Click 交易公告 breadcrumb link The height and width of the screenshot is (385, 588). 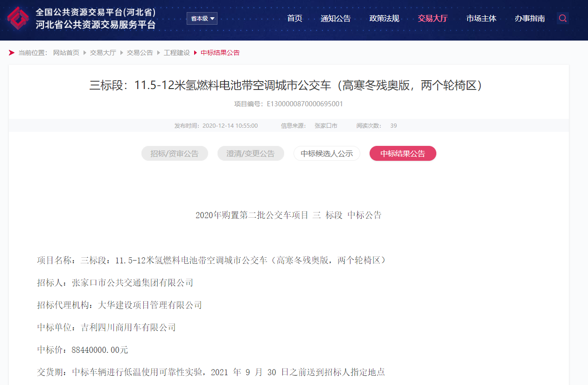140,53
